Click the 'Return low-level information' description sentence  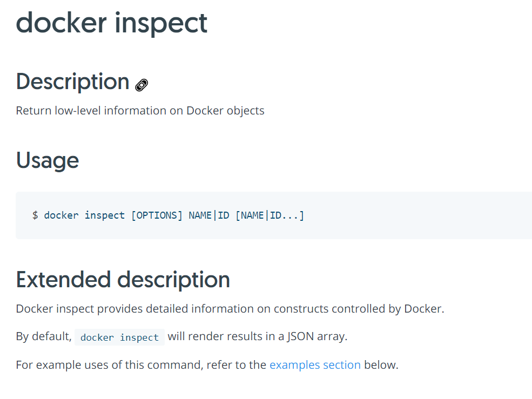point(140,111)
